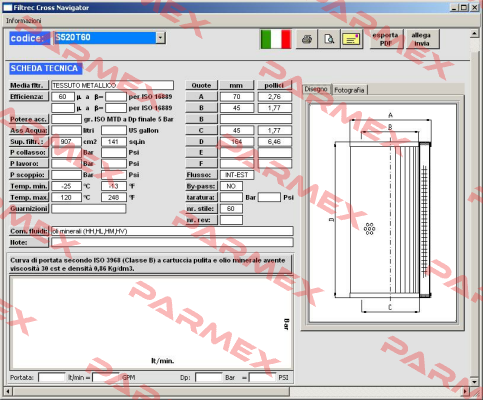Click the Quote column header button

point(201,85)
